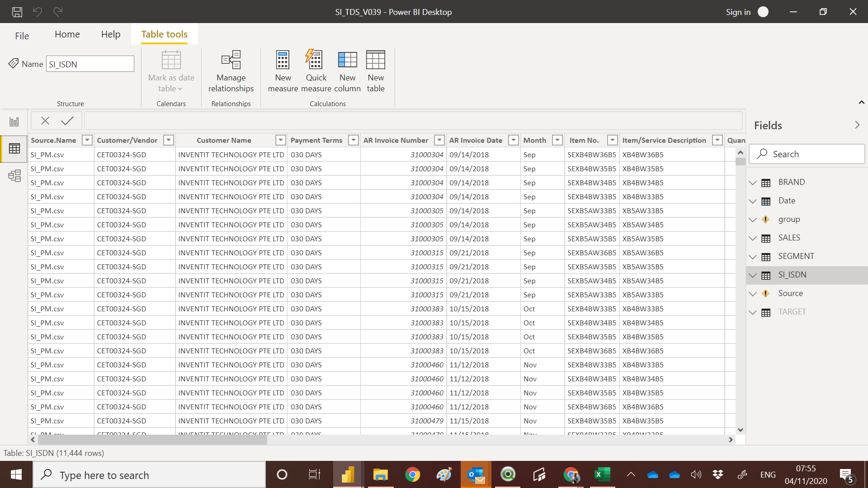Screen dimensions: 868x488
Task: Collapse the ribbon
Action: coord(862,103)
